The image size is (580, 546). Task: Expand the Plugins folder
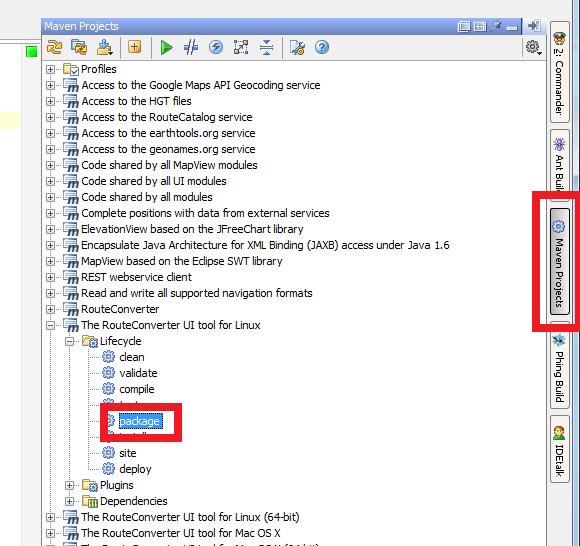69,485
